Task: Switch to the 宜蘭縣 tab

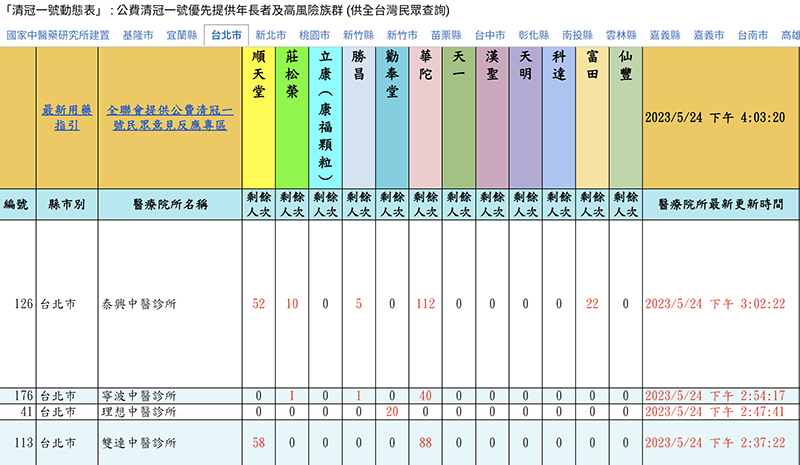Action: pos(182,35)
